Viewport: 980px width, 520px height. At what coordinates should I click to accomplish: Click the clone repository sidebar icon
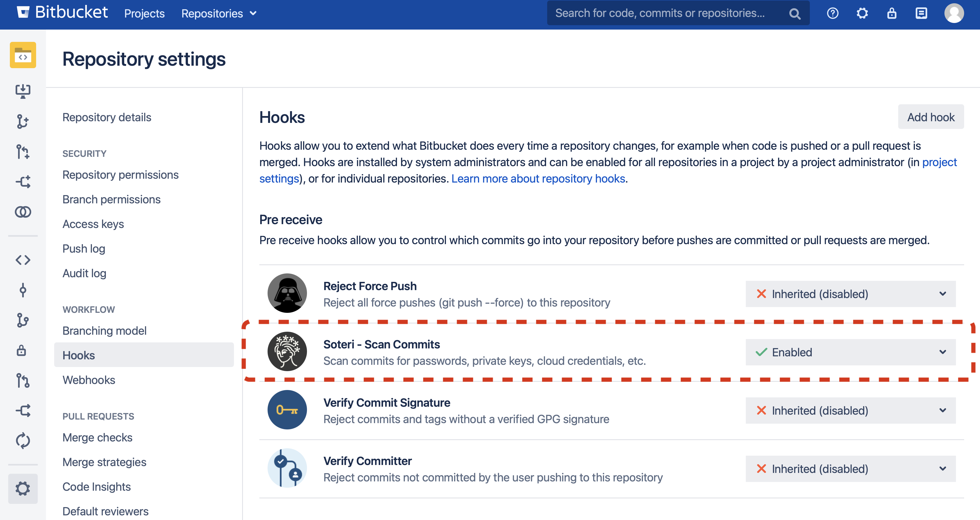tap(23, 91)
